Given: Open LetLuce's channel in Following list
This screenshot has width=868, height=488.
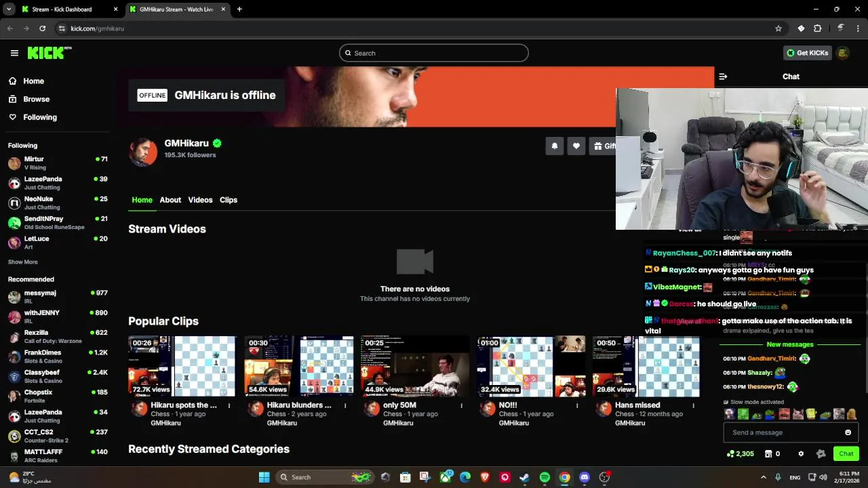Looking at the screenshot, I should pyautogui.click(x=58, y=243).
